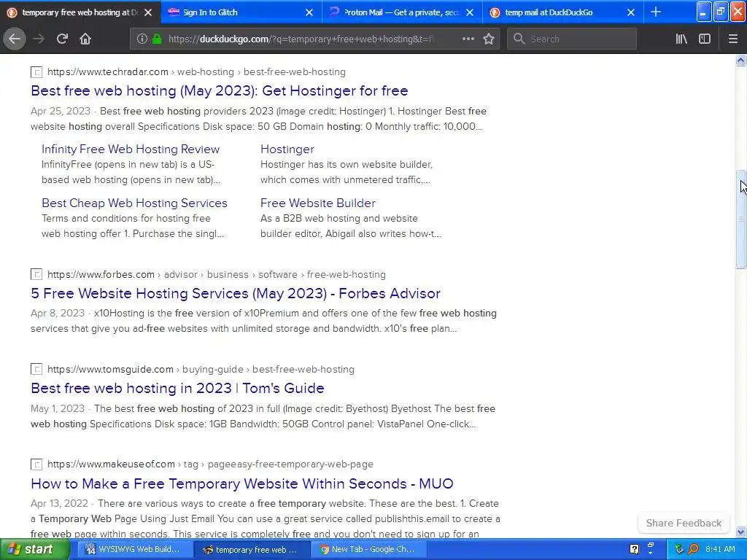
Task: Close the Sign In to Glitch tab
Action: 309,12
